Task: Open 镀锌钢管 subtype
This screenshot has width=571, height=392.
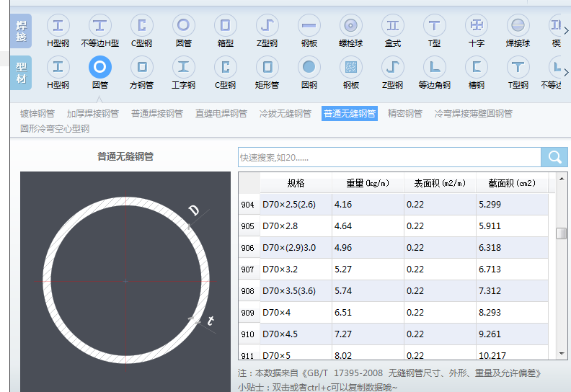Action: coord(37,114)
